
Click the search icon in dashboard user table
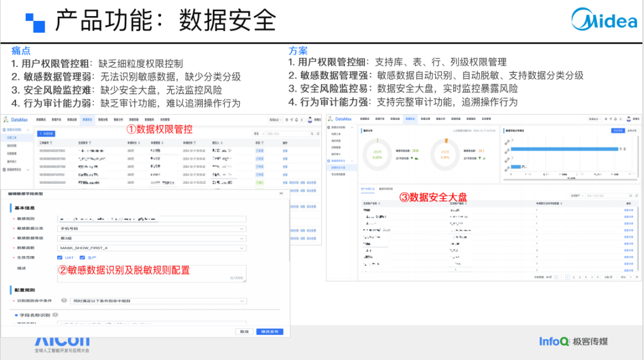click(x=631, y=196)
